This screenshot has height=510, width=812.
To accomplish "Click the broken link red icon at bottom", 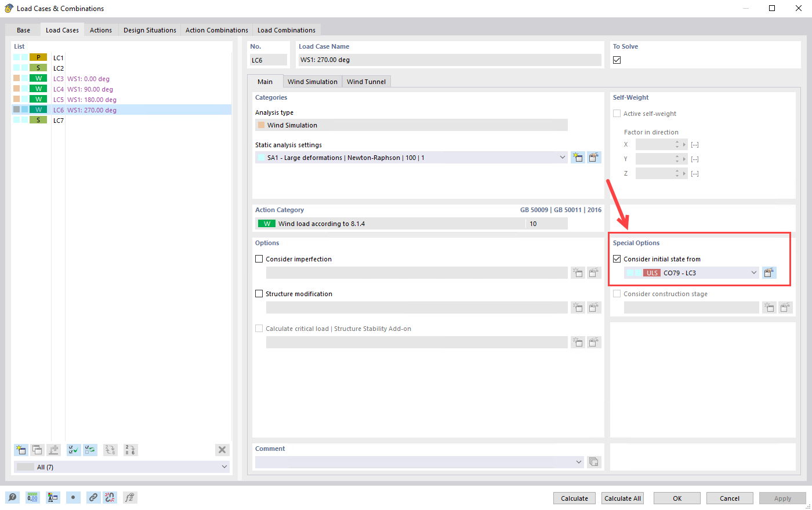I will 110,497.
